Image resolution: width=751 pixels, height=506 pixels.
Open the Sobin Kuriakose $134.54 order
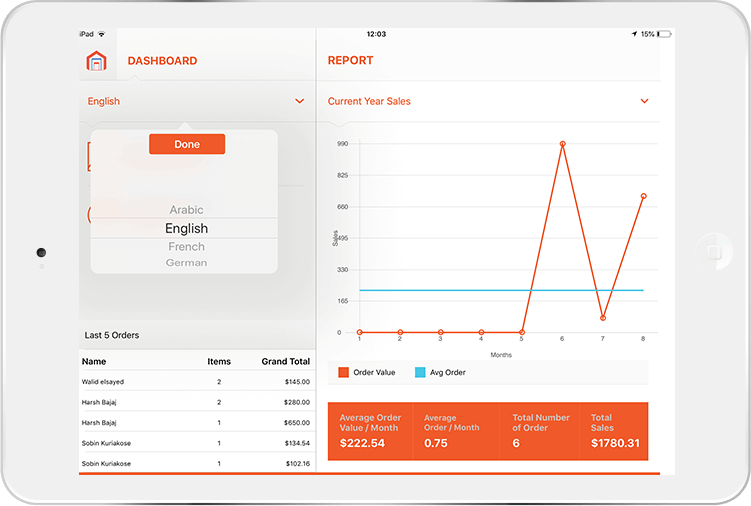pyautogui.click(x=196, y=443)
